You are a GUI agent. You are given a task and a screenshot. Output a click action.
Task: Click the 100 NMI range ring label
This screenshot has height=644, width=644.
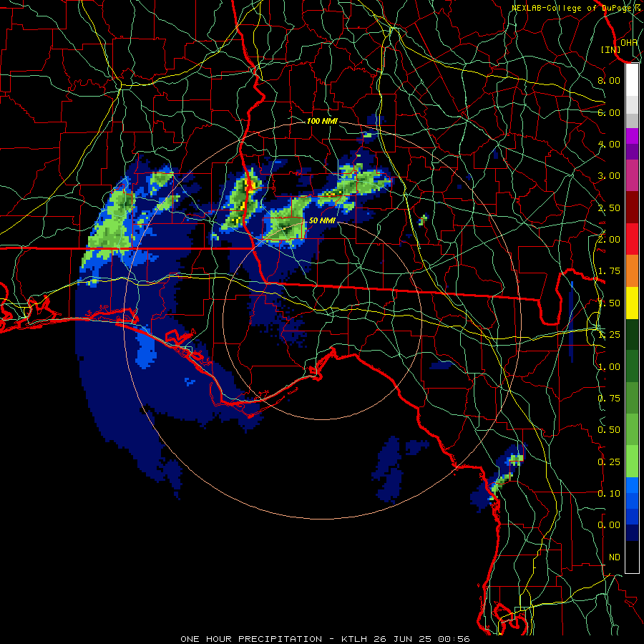[322, 121]
